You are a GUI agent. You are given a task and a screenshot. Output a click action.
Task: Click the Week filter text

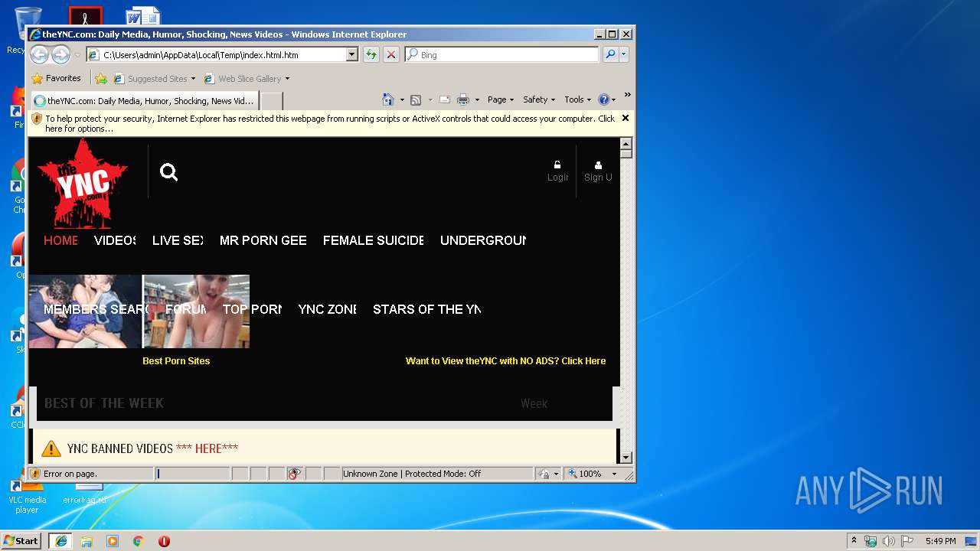(x=534, y=403)
